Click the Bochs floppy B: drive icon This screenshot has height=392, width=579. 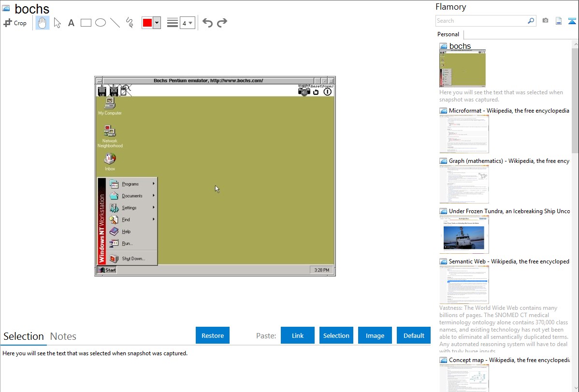pos(114,90)
